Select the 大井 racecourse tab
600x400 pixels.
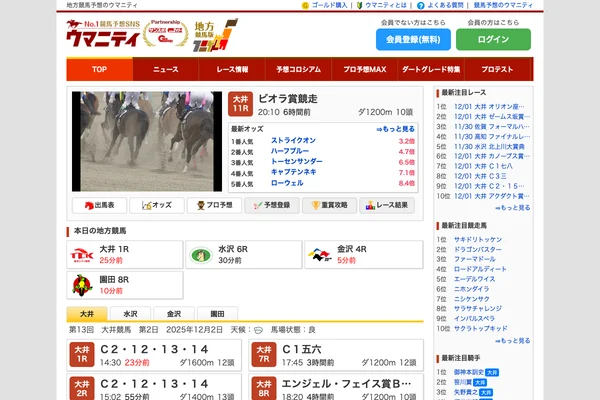[87, 314]
